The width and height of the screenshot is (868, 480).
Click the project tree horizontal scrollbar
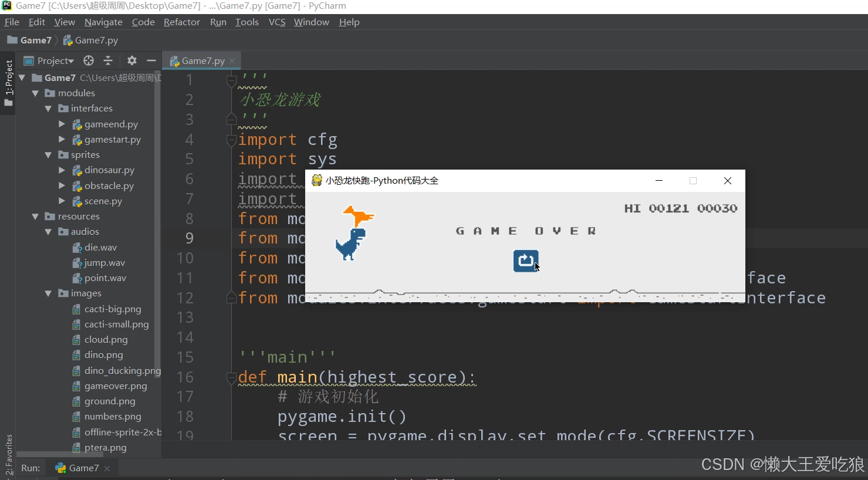(x=60, y=454)
